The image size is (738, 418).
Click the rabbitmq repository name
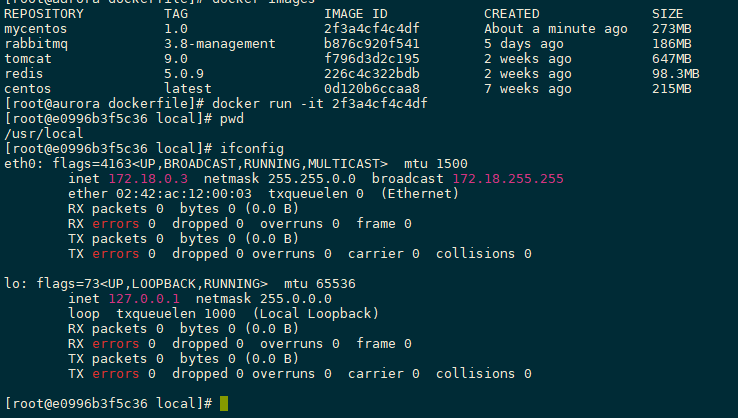click(x=36, y=44)
